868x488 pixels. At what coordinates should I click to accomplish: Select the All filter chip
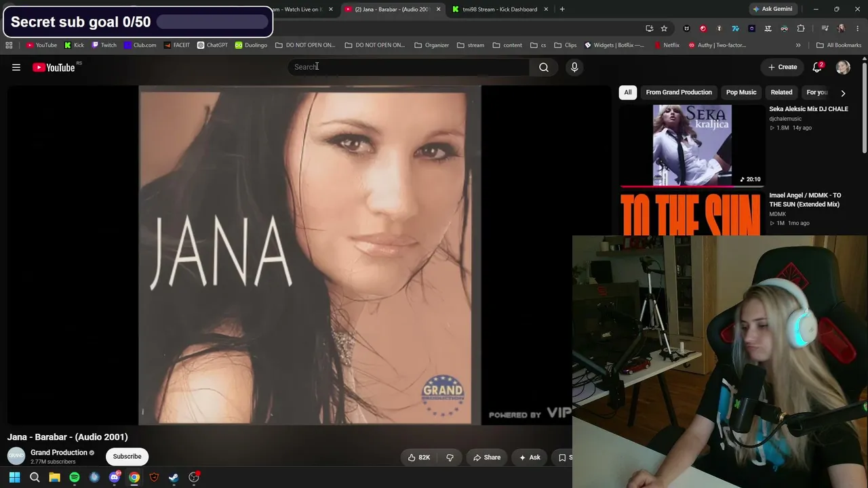click(x=628, y=92)
